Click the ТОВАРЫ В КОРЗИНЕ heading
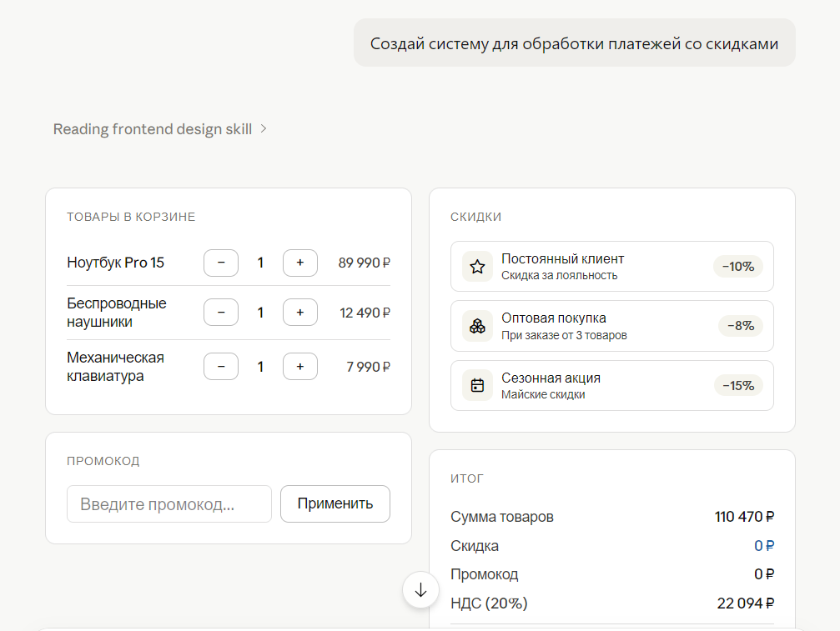Screen dimensions: 840x631 click(x=131, y=217)
